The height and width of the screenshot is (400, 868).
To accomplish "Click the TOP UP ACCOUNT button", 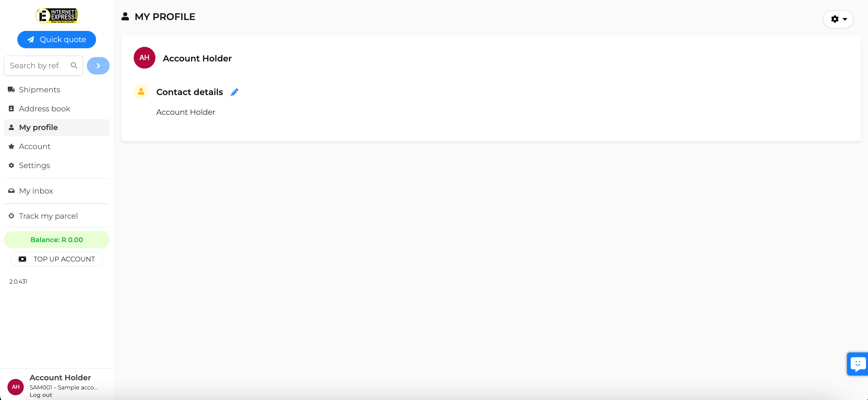I will (57, 259).
